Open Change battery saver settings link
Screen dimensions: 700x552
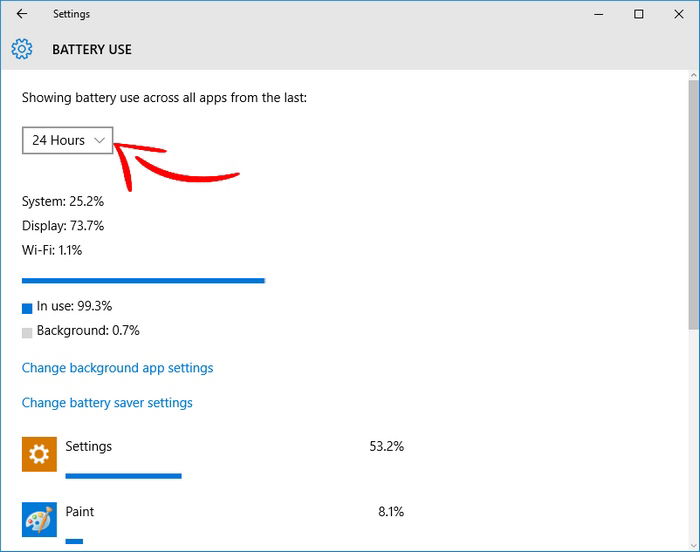coord(107,403)
